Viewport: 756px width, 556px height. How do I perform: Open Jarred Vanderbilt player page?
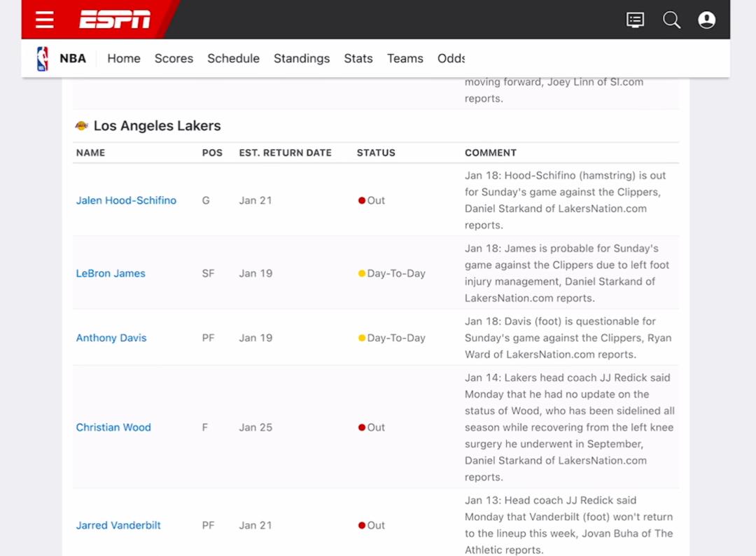coord(118,525)
